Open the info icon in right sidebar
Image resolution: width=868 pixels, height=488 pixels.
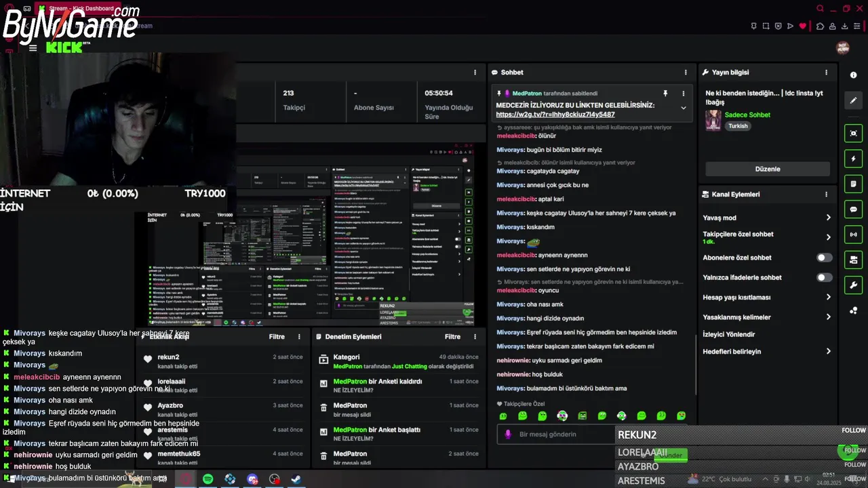[853, 75]
